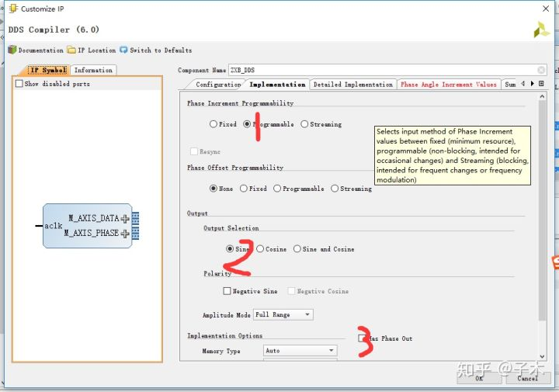Viewport: 559px width, 392px height.
Task: Switch to the Implementation tab
Action: 277,85
